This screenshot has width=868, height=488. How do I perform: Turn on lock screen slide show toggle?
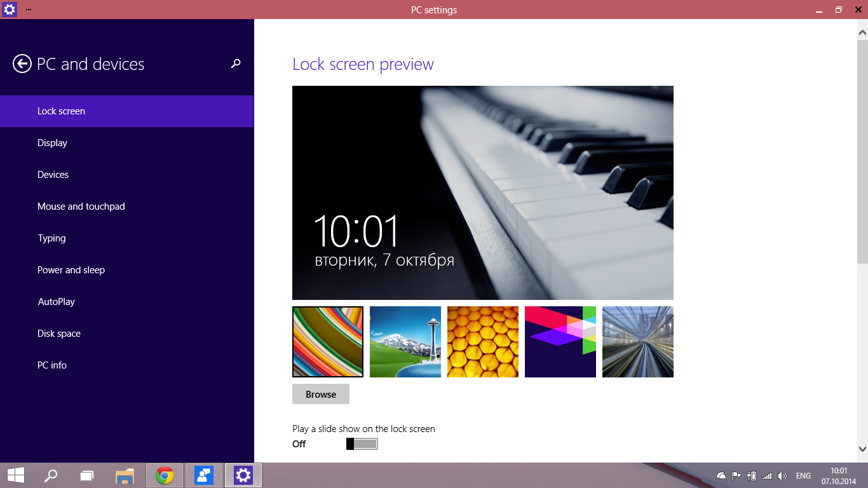coord(362,444)
